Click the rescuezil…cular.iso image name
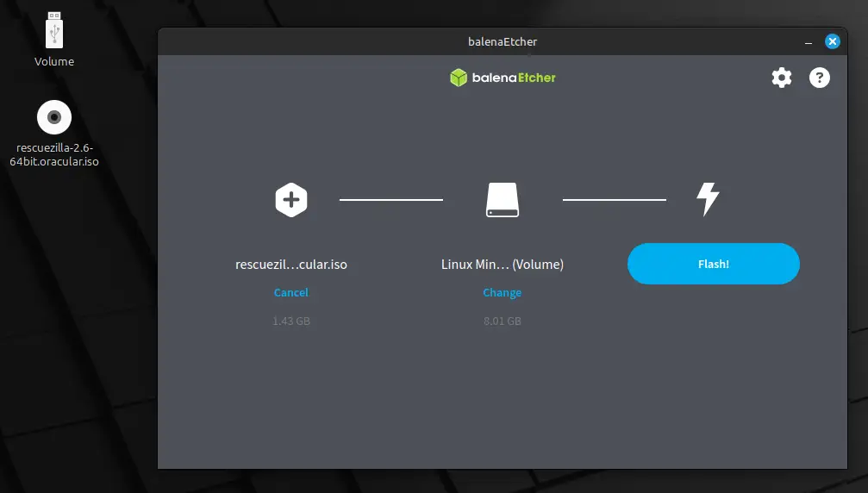This screenshot has width=868, height=493. [291, 265]
